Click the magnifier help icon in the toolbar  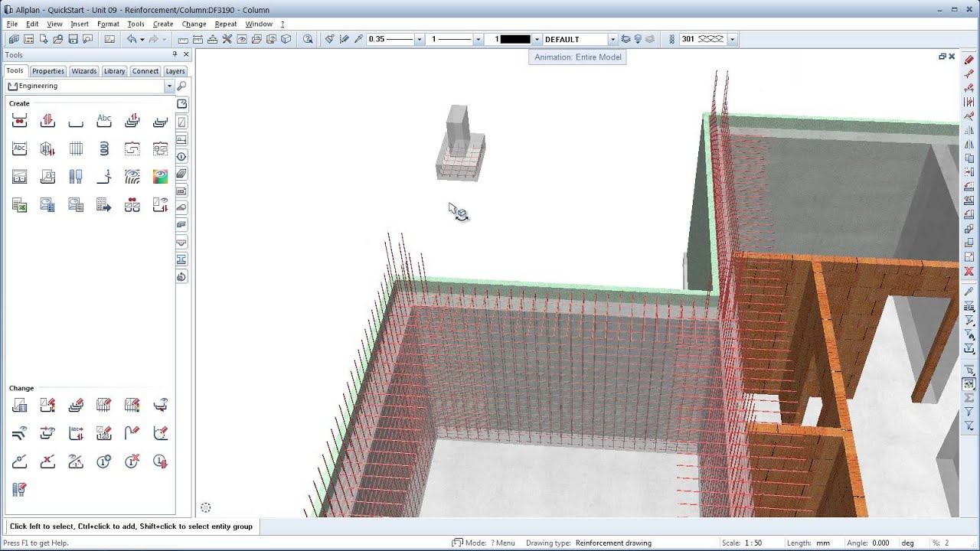tap(308, 39)
